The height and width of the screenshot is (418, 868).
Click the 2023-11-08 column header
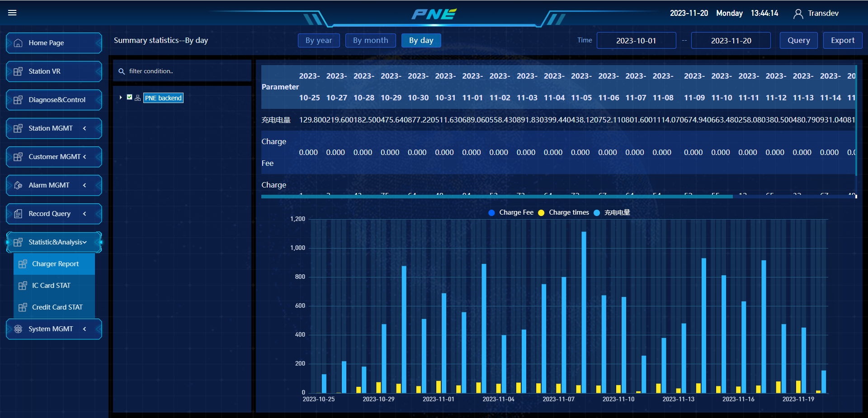click(x=663, y=87)
